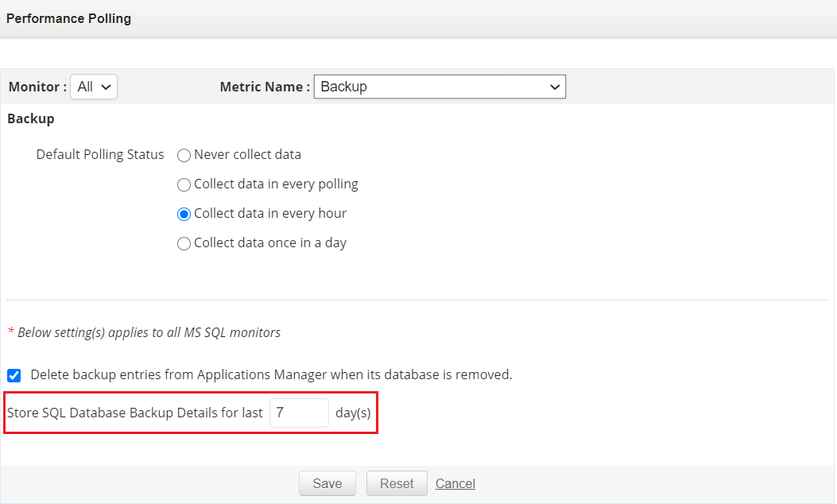
Task: Open the Monitor dropdown showing All
Action: 94,87
